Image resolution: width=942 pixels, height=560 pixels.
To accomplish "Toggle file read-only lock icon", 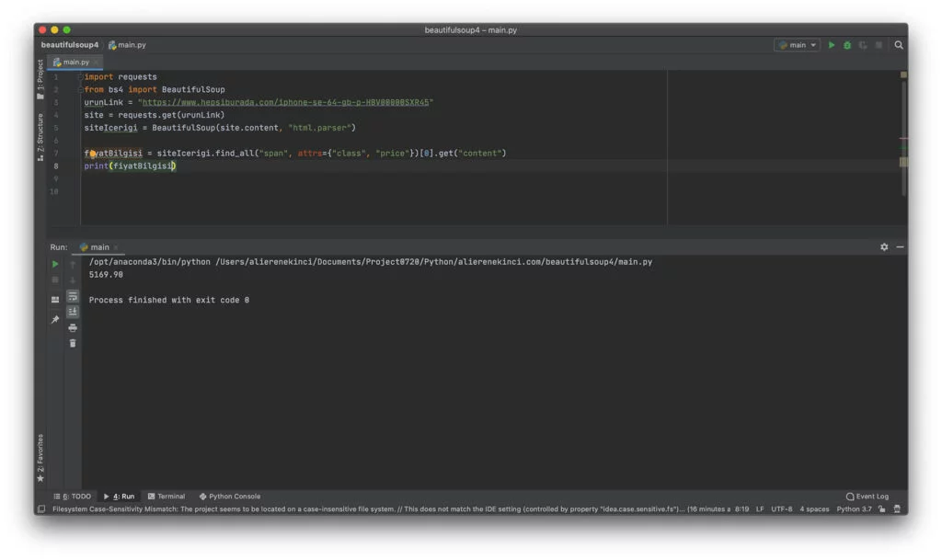I will [881, 509].
